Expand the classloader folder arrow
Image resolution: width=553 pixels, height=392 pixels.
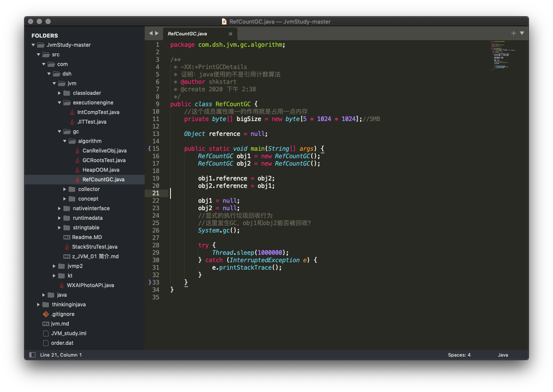59,93
